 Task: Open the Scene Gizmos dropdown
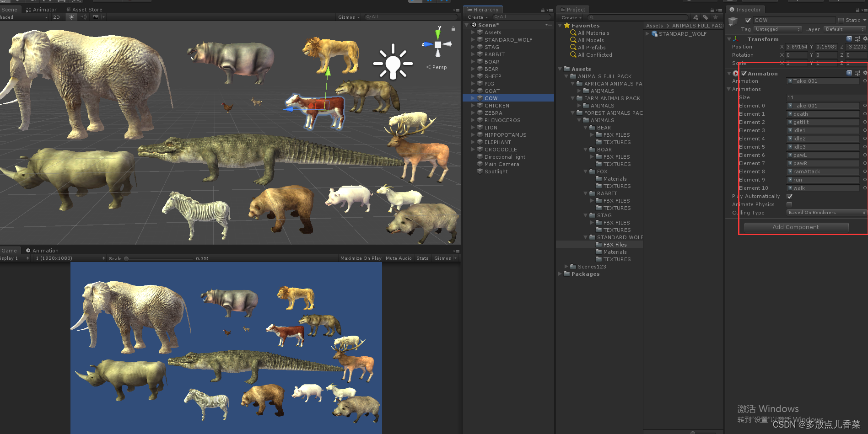tap(349, 17)
